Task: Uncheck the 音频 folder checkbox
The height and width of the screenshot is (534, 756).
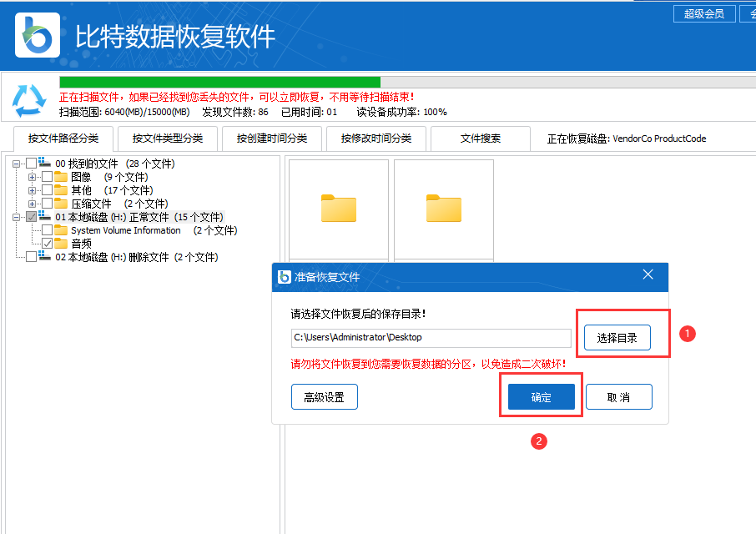Action: click(x=48, y=244)
